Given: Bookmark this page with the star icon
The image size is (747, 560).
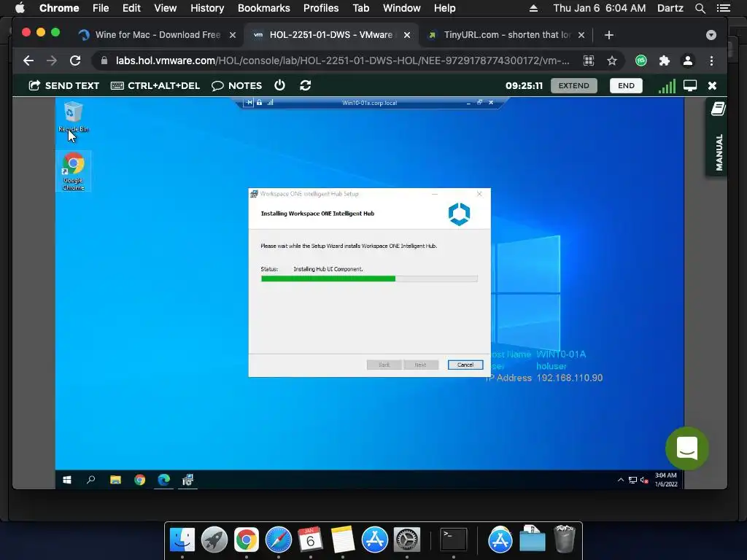Looking at the screenshot, I should click(x=612, y=61).
